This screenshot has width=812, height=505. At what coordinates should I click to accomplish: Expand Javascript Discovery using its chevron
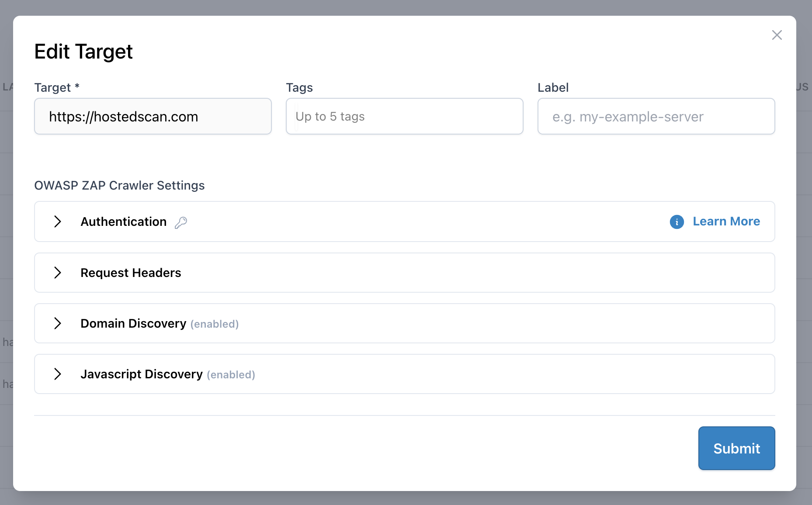point(58,374)
